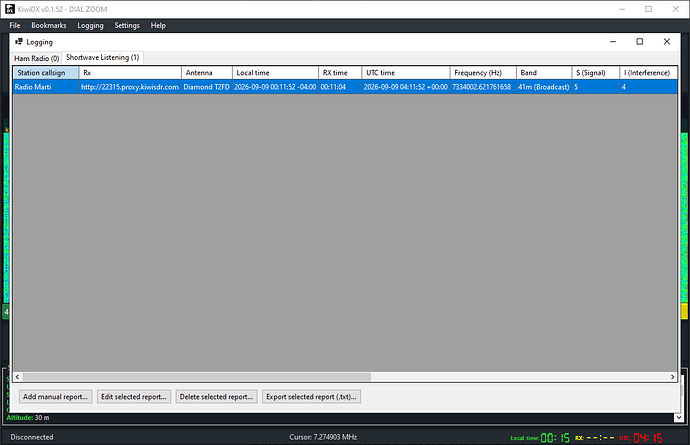690x445 pixels.
Task: Click the Cursor 7.274903 MHz readout
Action: [323, 437]
